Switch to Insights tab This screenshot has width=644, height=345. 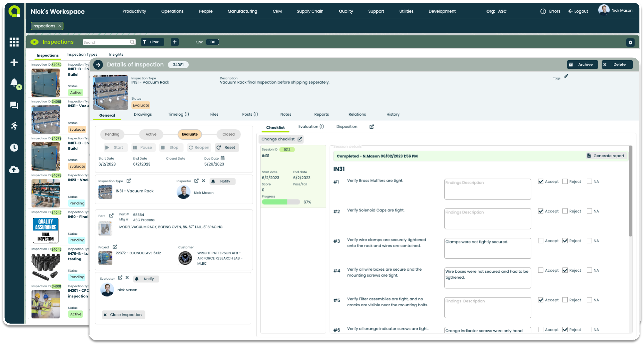(x=116, y=54)
